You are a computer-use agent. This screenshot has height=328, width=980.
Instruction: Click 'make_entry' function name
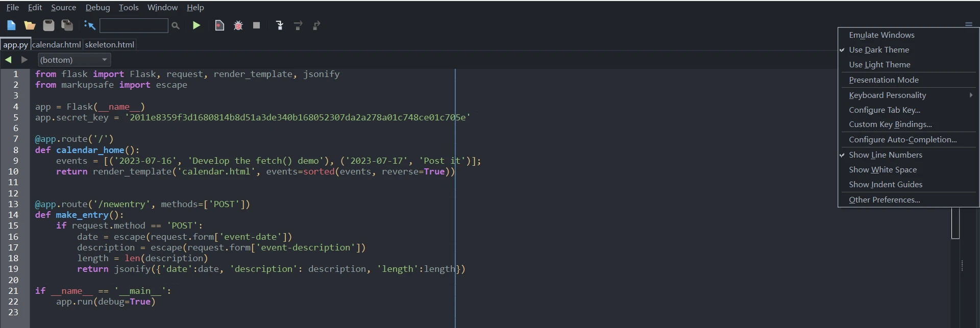82,215
